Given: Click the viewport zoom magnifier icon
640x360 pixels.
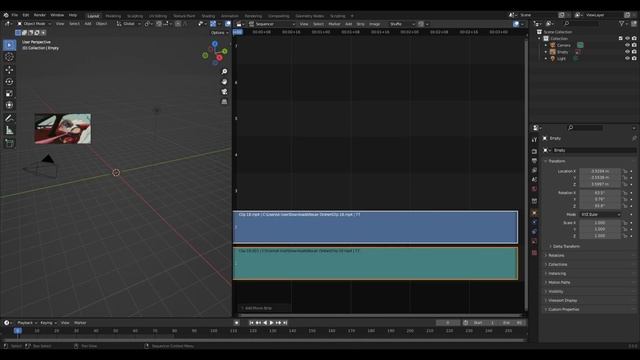Looking at the screenshot, I should point(224,72).
